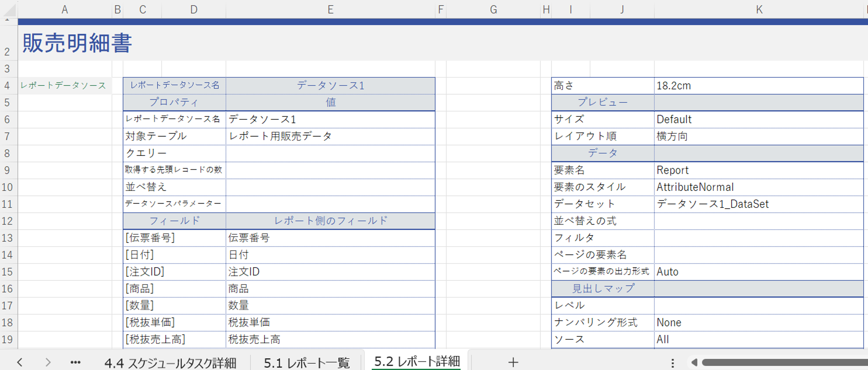
Task: Select the 5.2 レポート詳細 sheet tab
Action: [x=417, y=362]
